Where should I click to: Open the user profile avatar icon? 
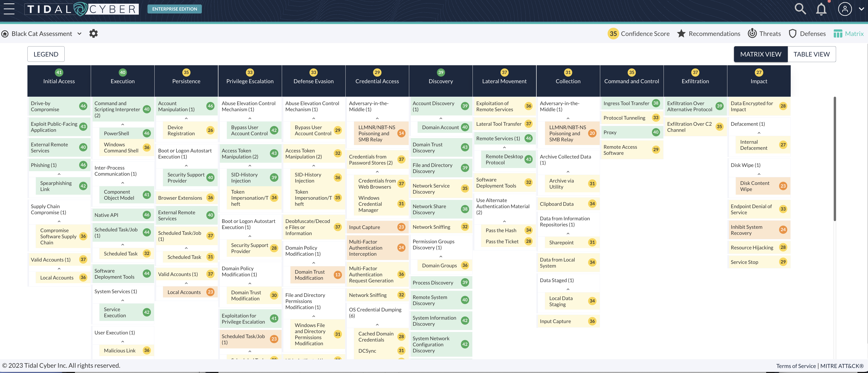tap(845, 9)
